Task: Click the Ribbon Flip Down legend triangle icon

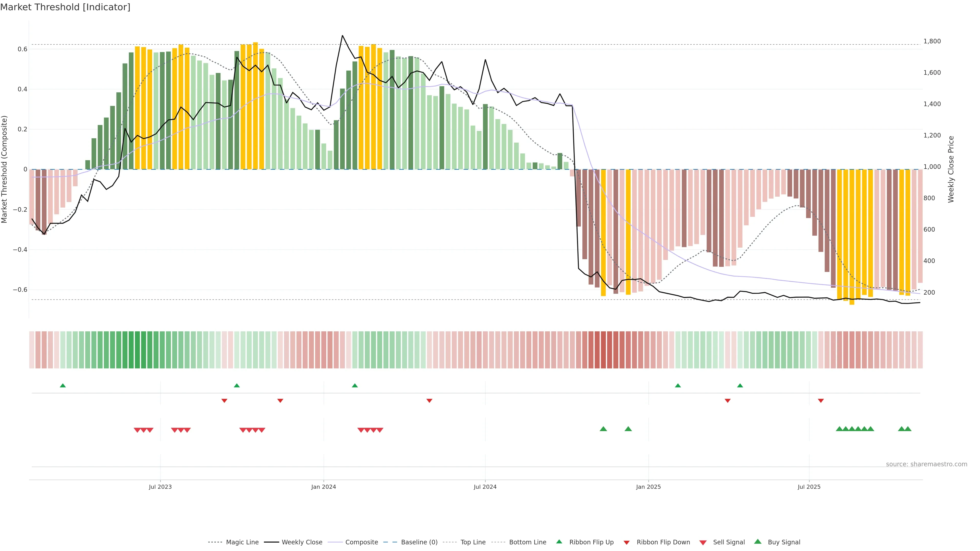Action: click(x=626, y=543)
